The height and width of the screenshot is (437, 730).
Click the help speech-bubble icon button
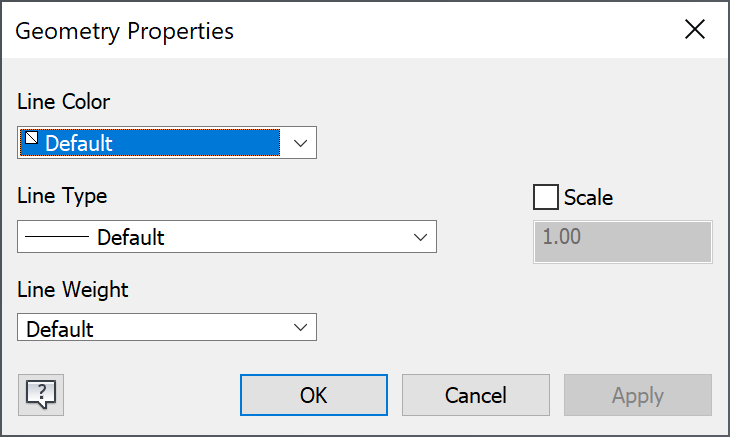[40, 394]
